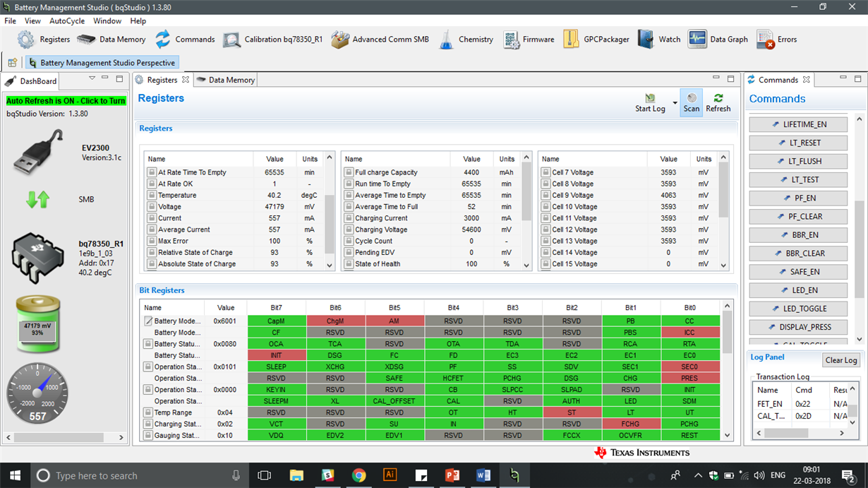This screenshot has width=868, height=488.
Task: Toggle log checkbox for Charging Voltage
Action: click(349, 230)
